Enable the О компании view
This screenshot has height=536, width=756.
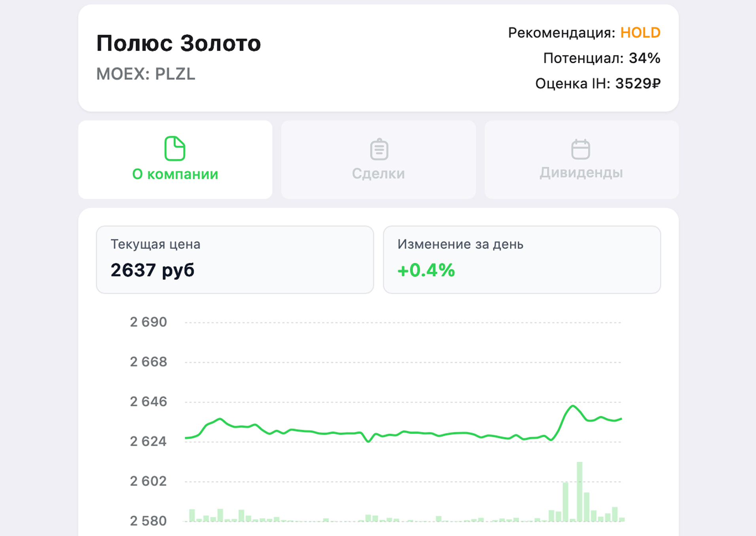[x=175, y=160]
